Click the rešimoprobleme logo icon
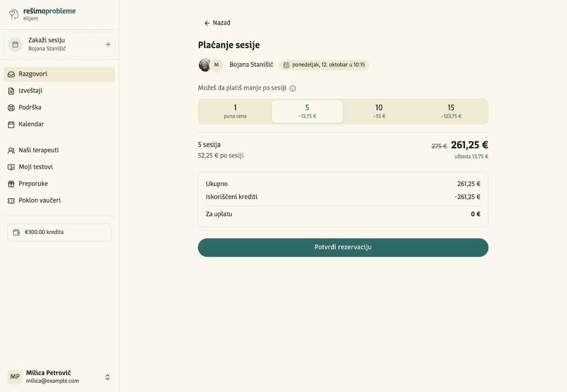Screen dimensions: 567x392 (14, 14)
